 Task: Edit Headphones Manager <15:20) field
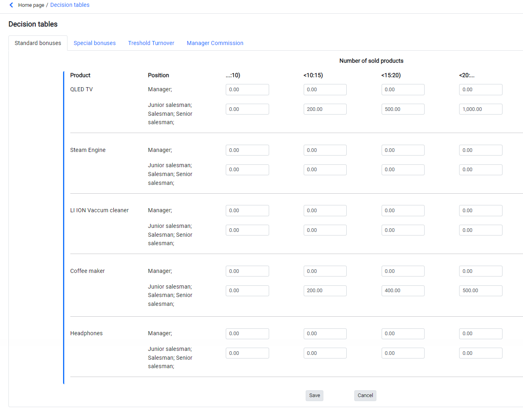pyautogui.click(x=403, y=334)
